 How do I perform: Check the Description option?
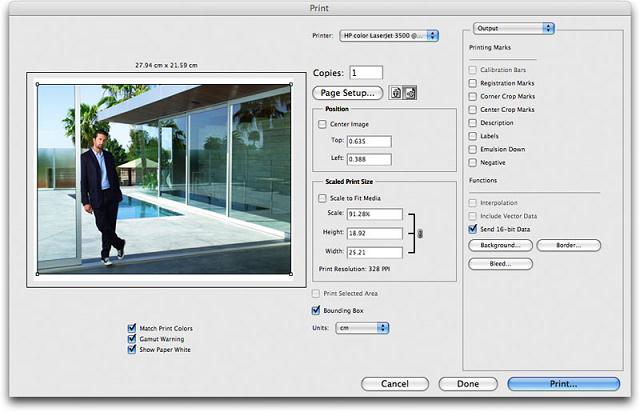pyautogui.click(x=473, y=122)
